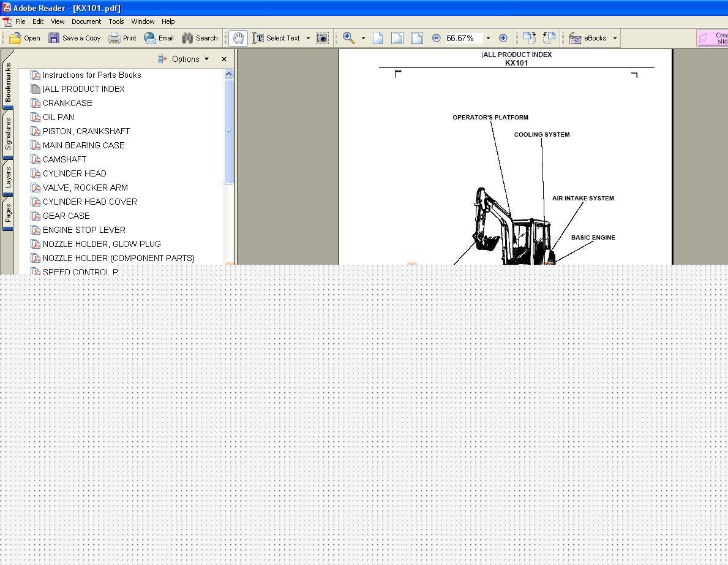Open the Search binoculars tool
728x565 pixels.
pyautogui.click(x=200, y=38)
